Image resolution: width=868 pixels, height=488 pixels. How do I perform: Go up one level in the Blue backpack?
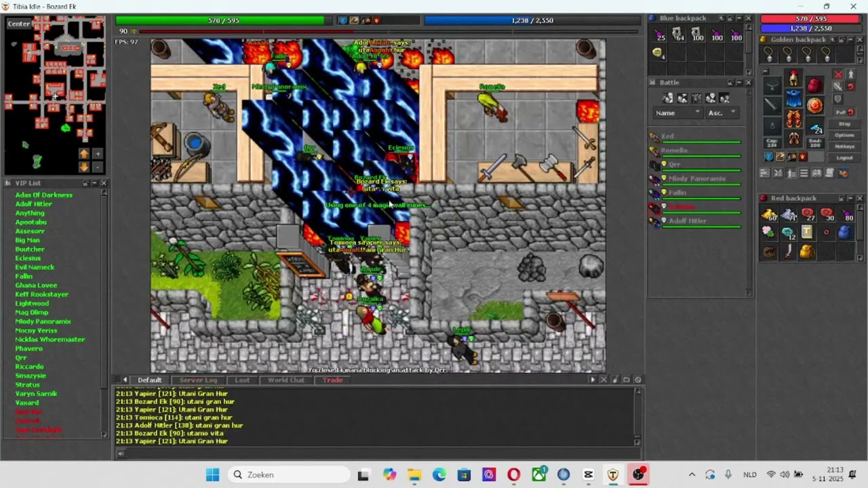coord(722,18)
